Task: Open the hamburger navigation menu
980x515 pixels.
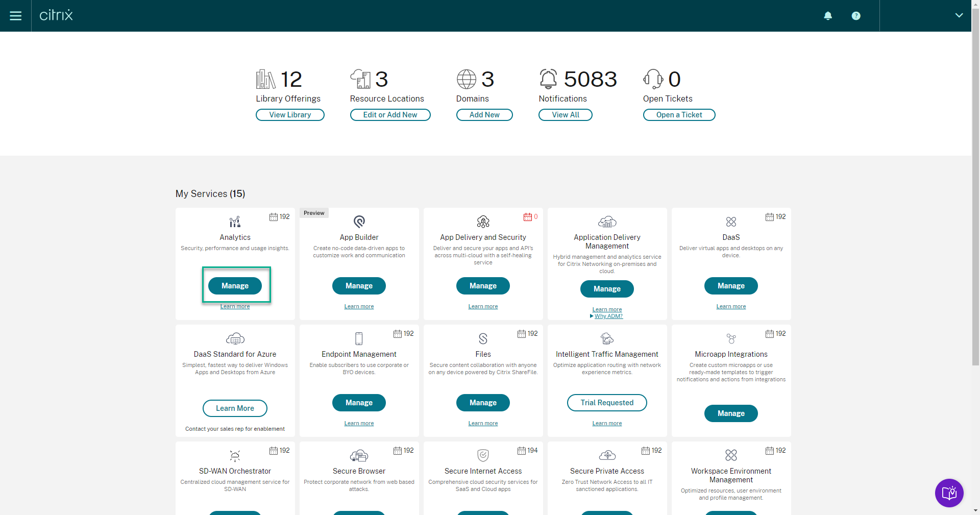Action: [x=16, y=16]
